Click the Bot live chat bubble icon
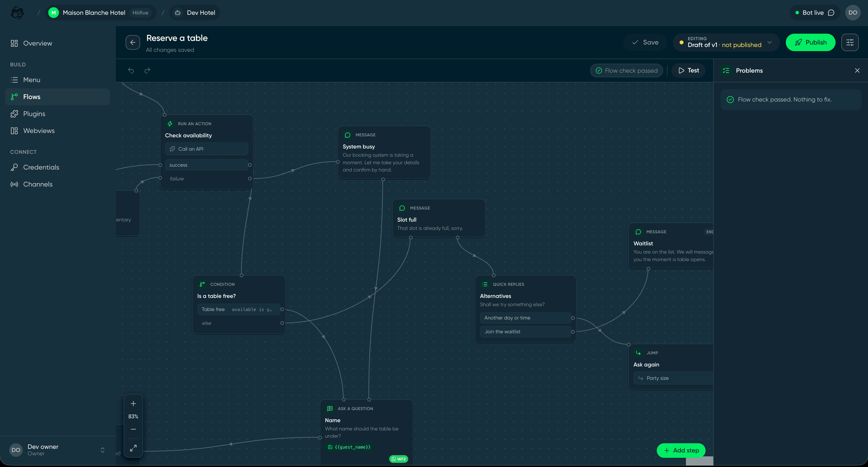The image size is (868, 467). pos(831,13)
